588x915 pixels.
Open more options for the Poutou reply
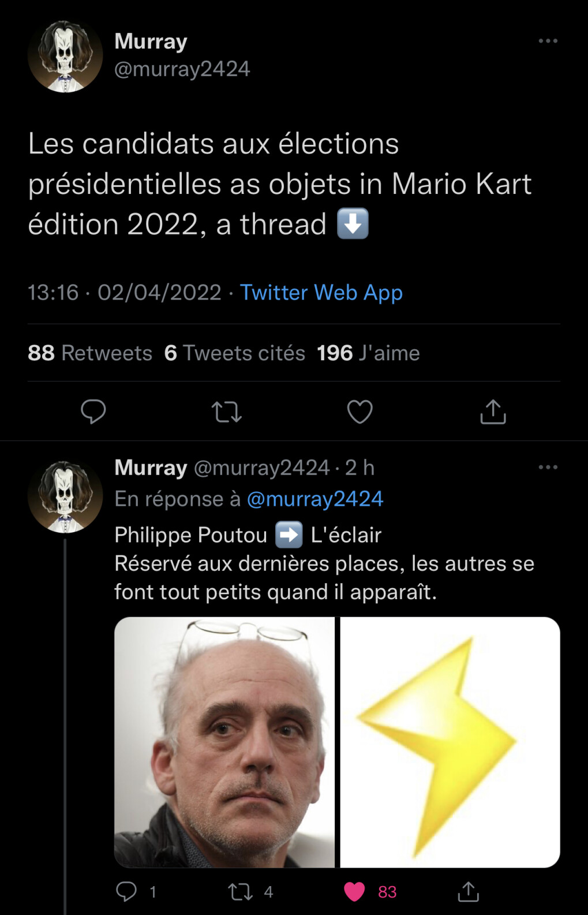547,466
